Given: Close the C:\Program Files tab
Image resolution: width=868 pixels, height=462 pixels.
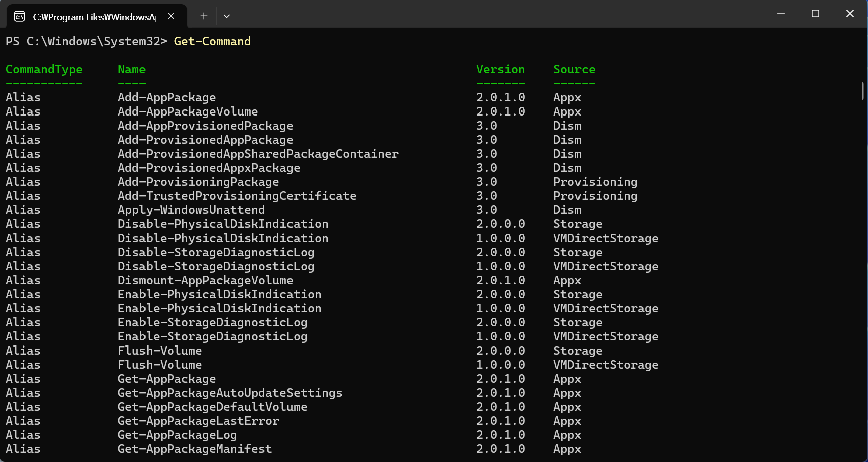Looking at the screenshot, I should 171,16.
